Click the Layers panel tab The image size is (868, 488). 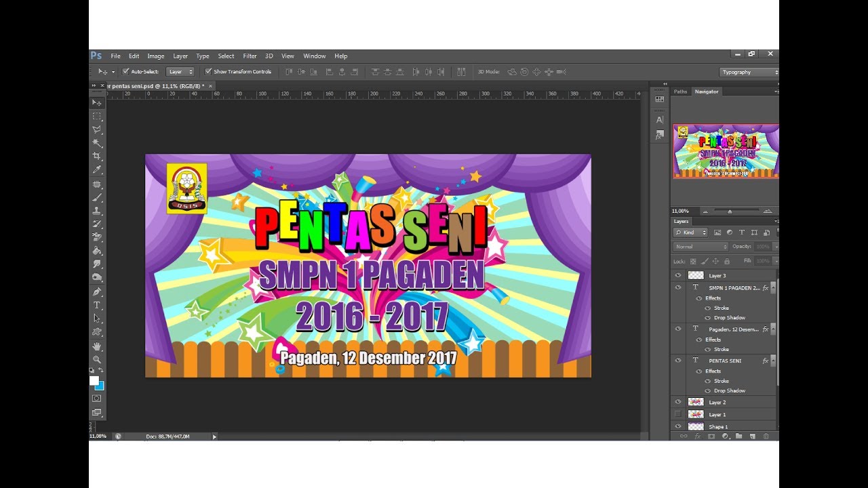681,222
